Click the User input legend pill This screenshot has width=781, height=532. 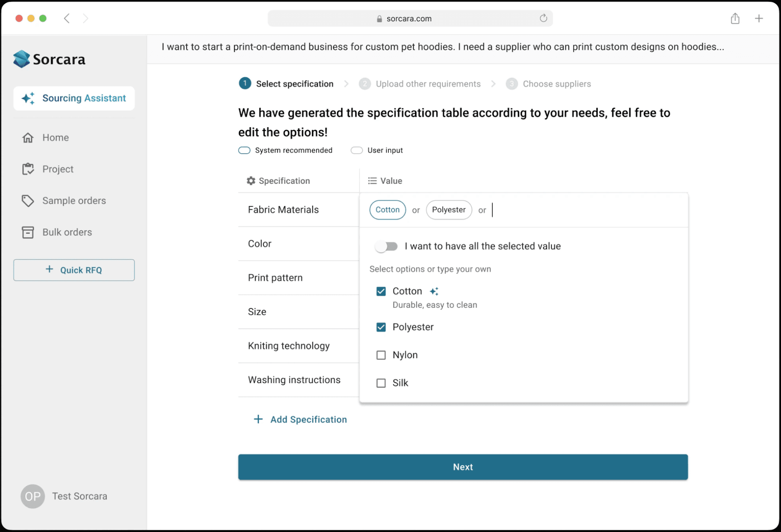point(357,150)
